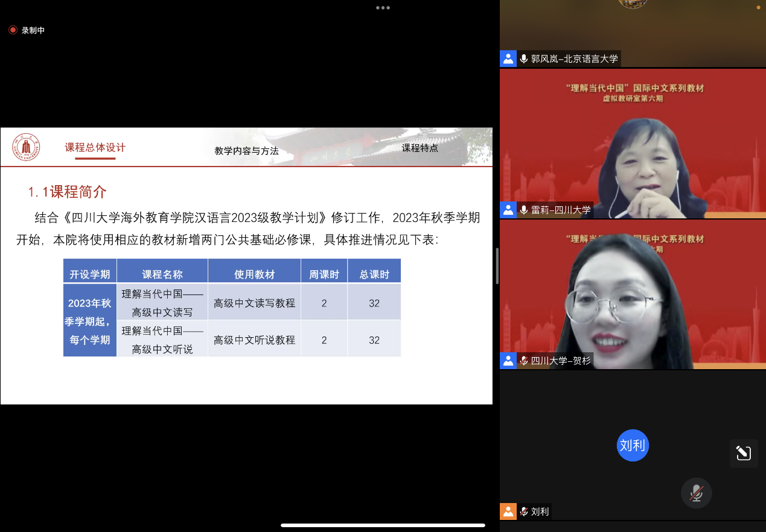Unmute using the round crossed-microphone button
Viewport: 766px width, 532px height.
pyautogui.click(x=696, y=493)
